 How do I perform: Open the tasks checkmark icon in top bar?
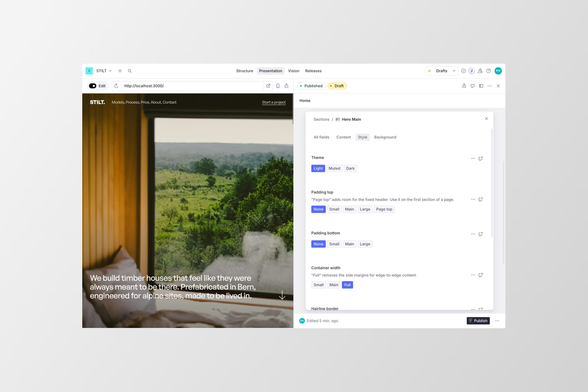[463, 71]
